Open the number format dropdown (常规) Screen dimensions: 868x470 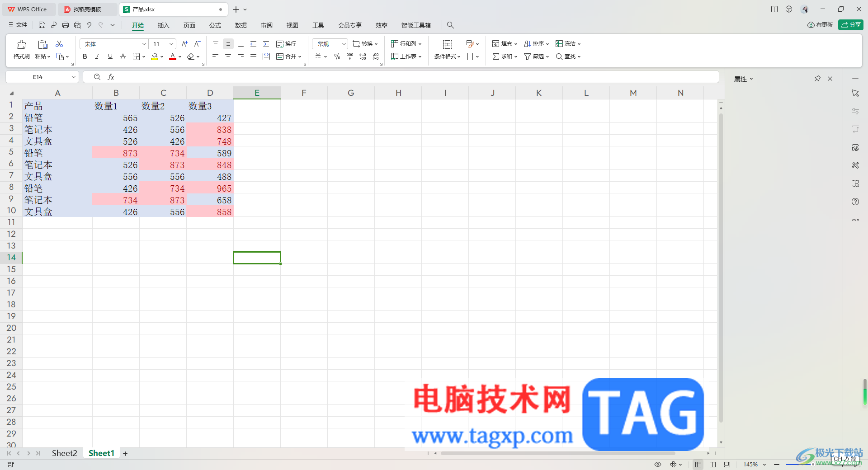pyautogui.click(x=344, y=44)
